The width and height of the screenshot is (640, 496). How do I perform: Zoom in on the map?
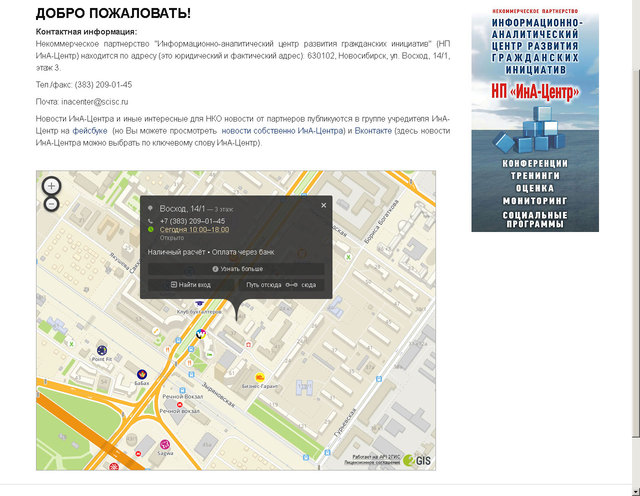[51, 186]
